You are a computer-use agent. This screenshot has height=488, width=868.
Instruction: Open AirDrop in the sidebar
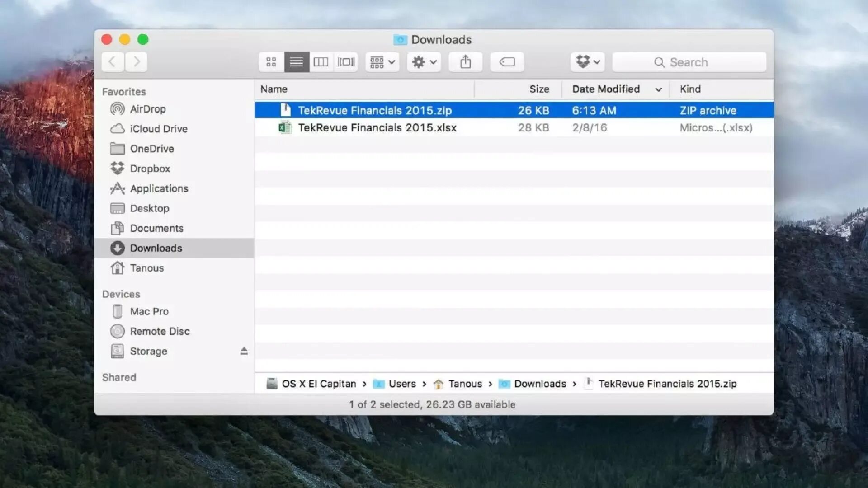[x=147, y=109]
